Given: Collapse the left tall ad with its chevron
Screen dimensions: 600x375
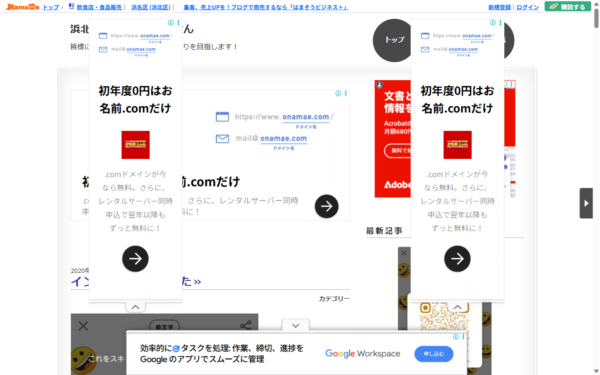Looking at the screenshot, I should (x=135, y=307).
